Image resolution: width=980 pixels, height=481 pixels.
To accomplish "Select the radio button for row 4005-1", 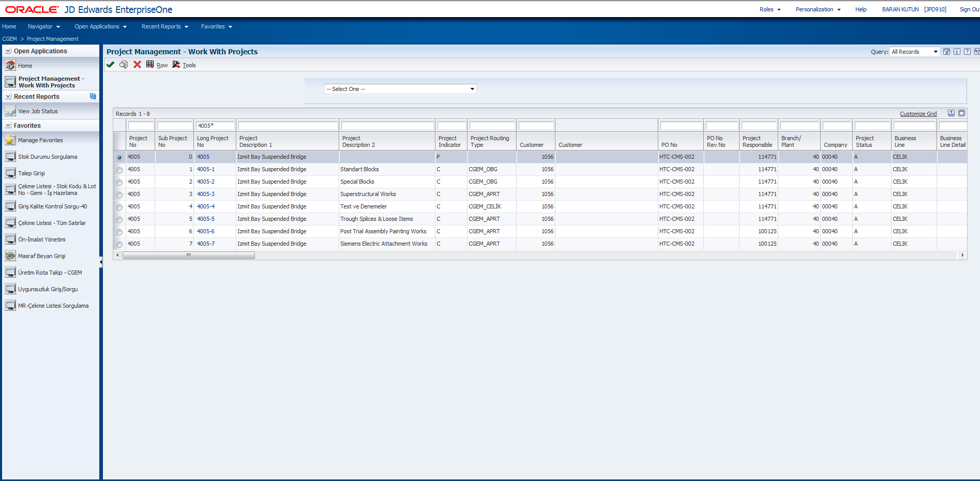I will coord(119,170).
